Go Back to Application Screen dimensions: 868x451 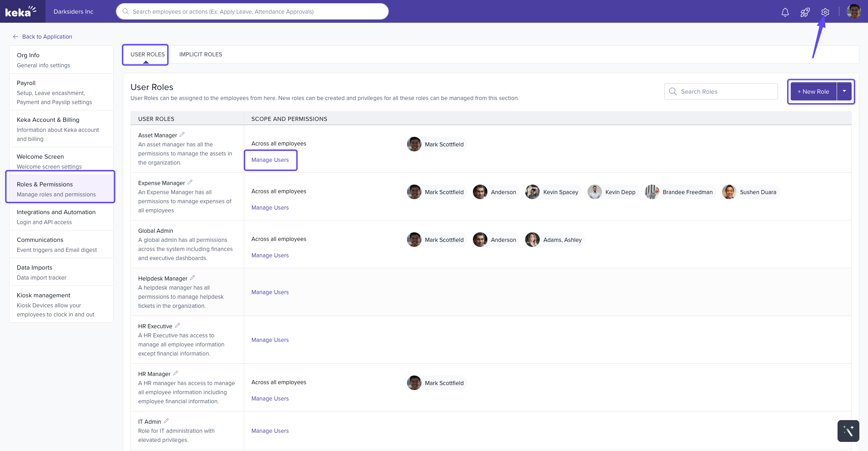point(47,37)
